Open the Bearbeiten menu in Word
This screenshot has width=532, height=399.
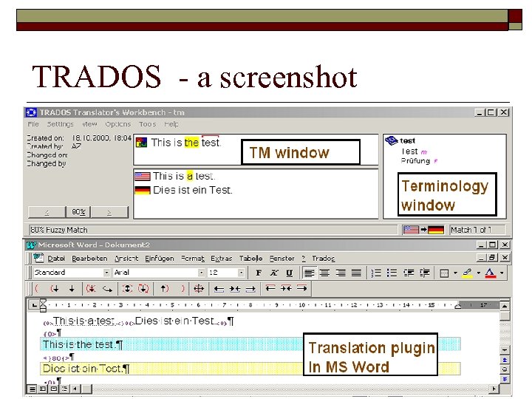tap(89, 259)
